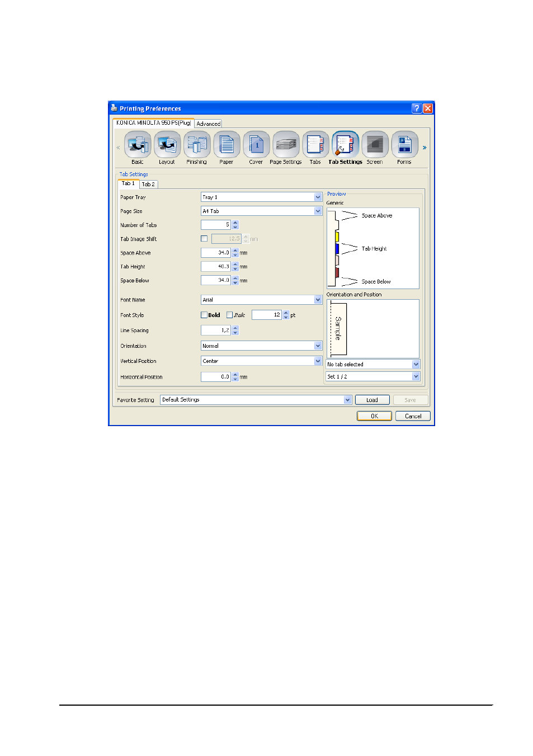The height and width of the screenshot is (756, 533).
Task: Click the Space Above value field
Action: pos(216,253)
